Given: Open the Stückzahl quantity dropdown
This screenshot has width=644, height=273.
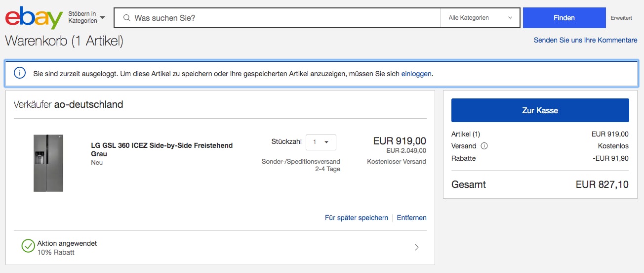Looking at the screenshot, I should [x=321, y=142].
